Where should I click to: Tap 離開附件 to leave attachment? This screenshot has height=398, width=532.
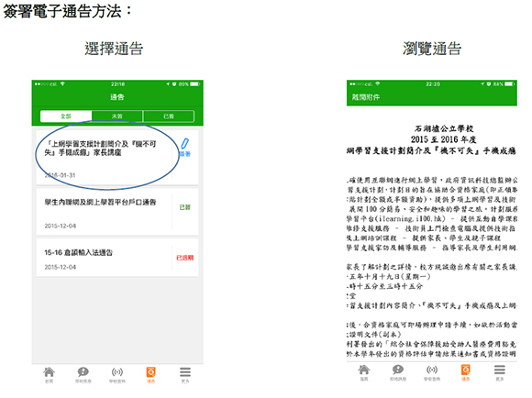[366, 97]
